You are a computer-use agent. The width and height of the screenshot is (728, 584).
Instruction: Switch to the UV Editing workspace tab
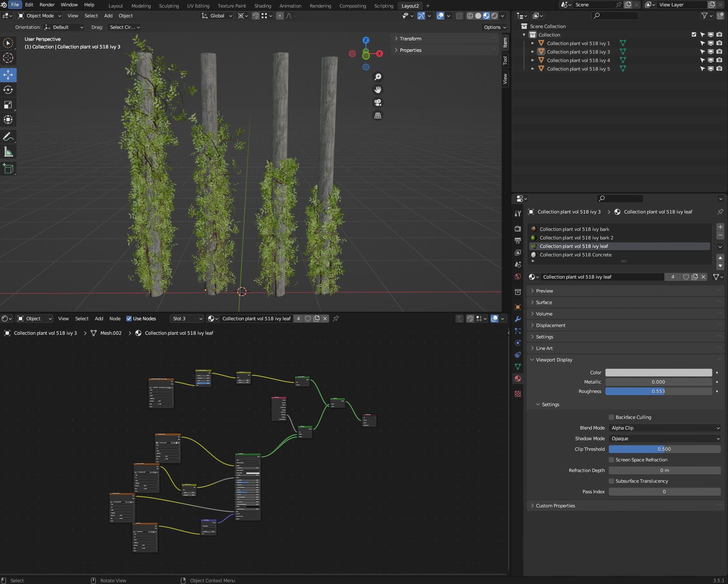[198, 6]
